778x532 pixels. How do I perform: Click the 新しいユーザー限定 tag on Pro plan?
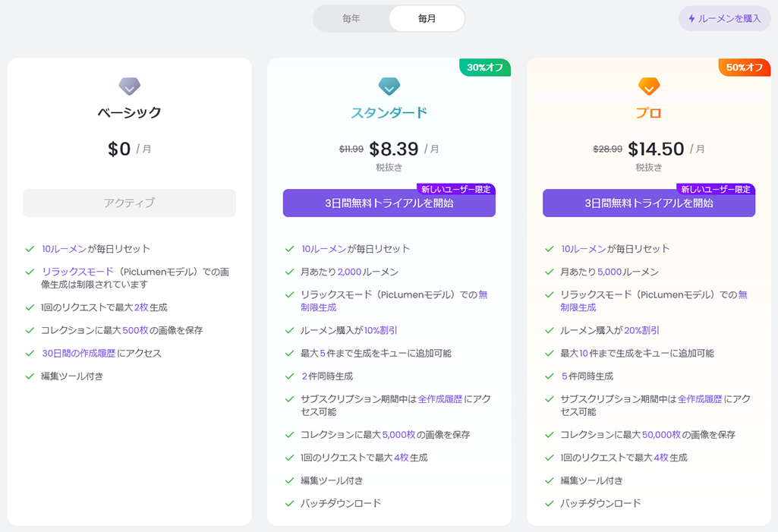pos(716,189)
